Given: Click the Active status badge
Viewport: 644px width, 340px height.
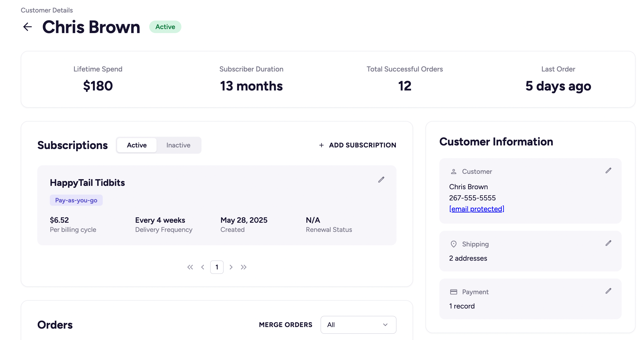Looking at the screenshot, I should (x=165, y=27).
